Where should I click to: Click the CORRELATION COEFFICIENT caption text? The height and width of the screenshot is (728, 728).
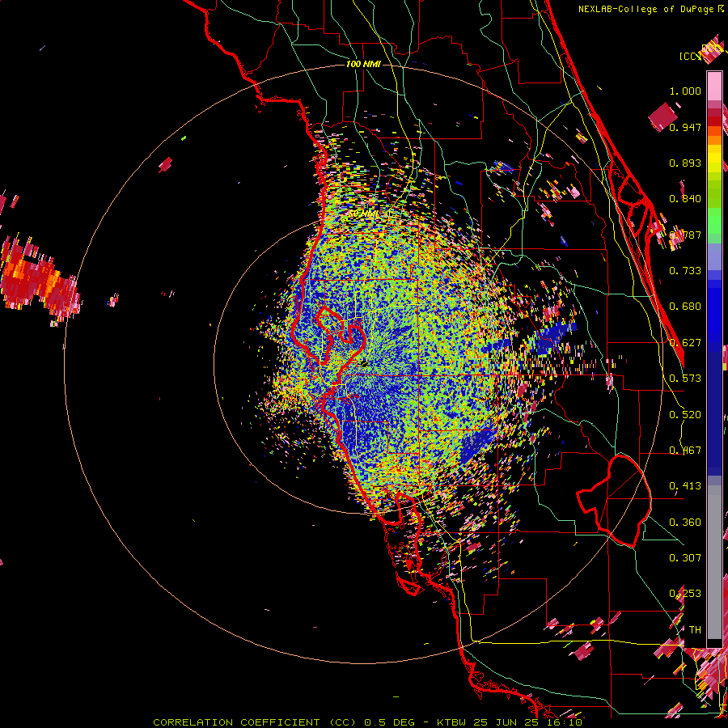236,722
